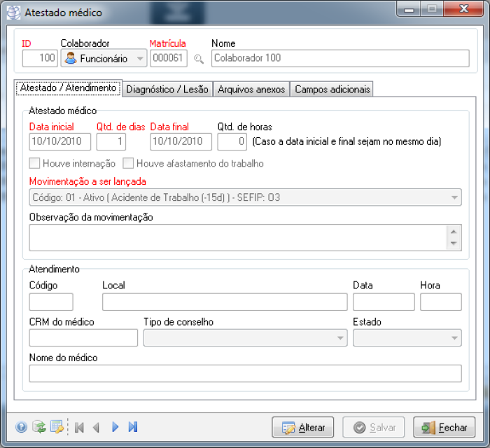Switch to the Diagnóstico / Lesão tab
This screenshot has width=490, height=448.
pyautogui.click(x=168, y=90)
